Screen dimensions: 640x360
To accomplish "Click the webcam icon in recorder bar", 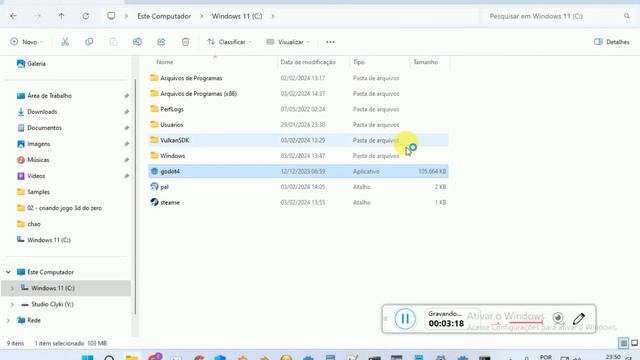I will point(558,318).
